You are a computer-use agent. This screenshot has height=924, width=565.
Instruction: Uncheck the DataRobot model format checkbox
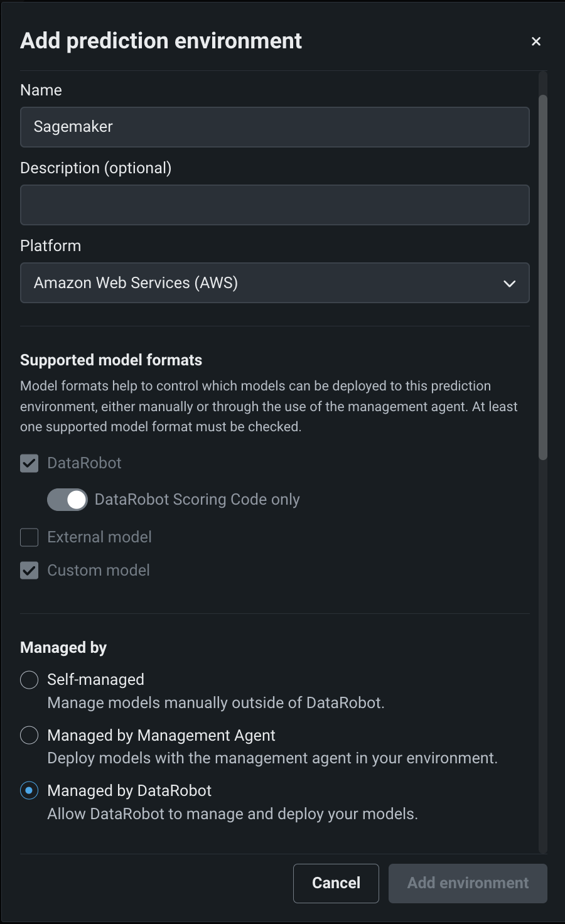[30, 463]
